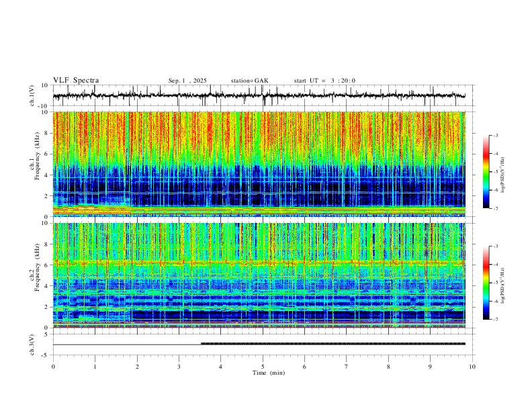This screenshot has width=532, height=411.
Task: Click the "5" tick on ch.3(V) axis
Action: [47, 334]
